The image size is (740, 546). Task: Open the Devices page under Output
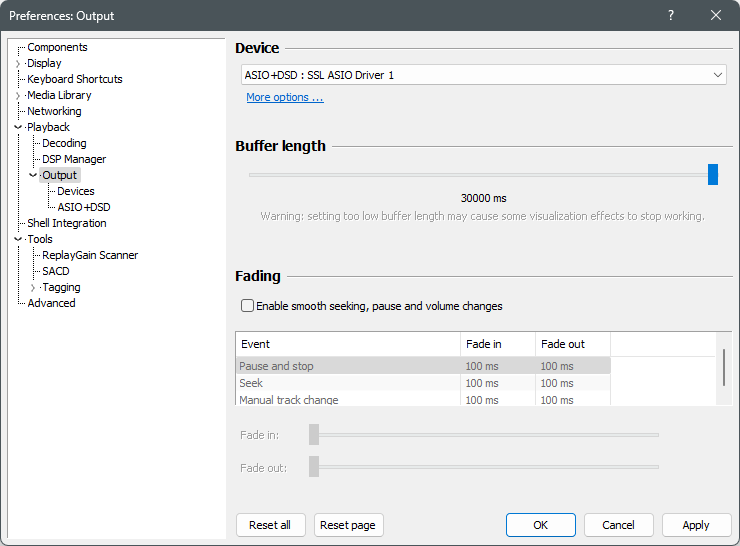tap(76, 192)
